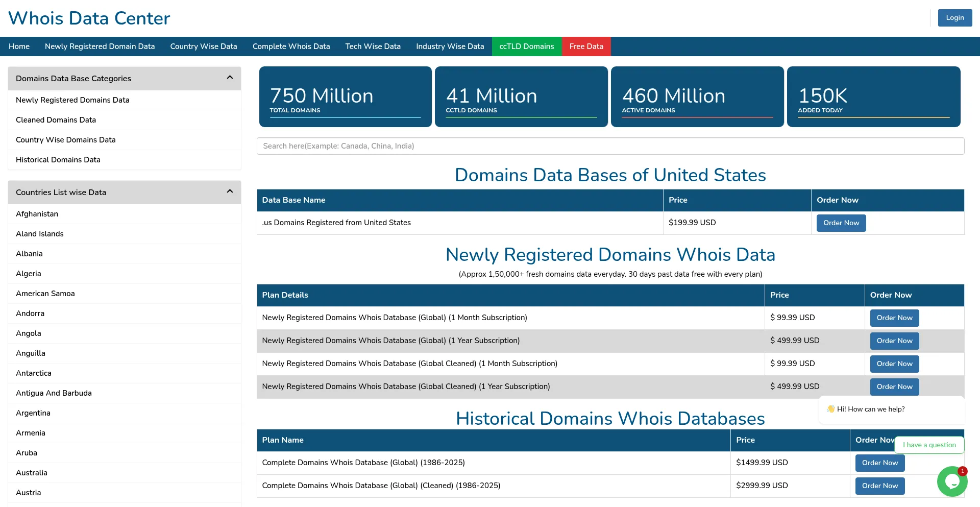The image size is (980, 507).
Task: Click the 460 Million active domains card
Action: [697, 96]
